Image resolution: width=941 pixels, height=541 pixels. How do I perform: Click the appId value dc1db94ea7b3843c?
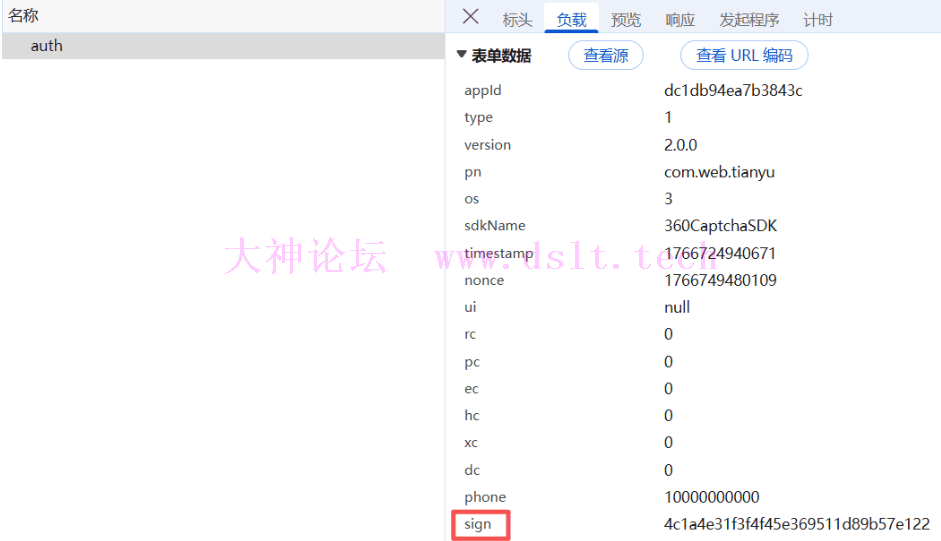click(x=733, y=91)
